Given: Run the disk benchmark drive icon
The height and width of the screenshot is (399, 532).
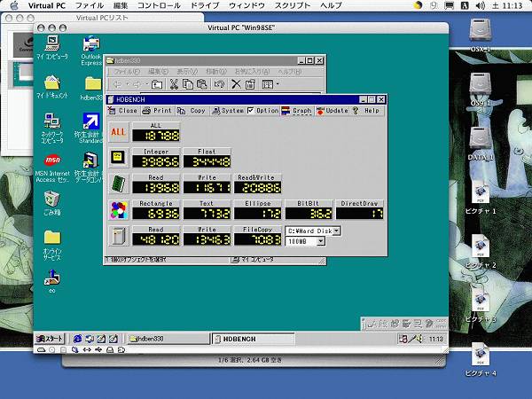Looking at the screenshot, I should click(x=119, y=236).
